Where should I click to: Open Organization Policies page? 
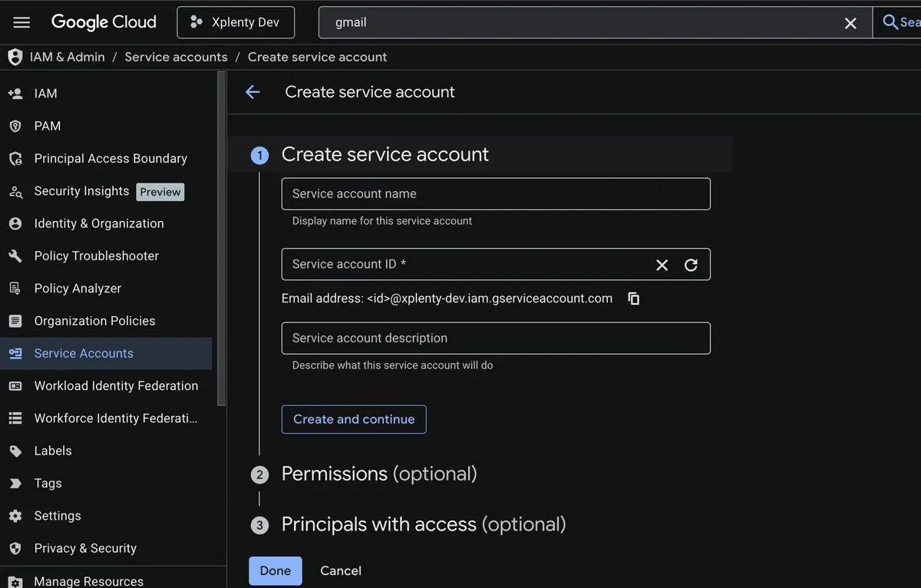[x=94, y=321]
